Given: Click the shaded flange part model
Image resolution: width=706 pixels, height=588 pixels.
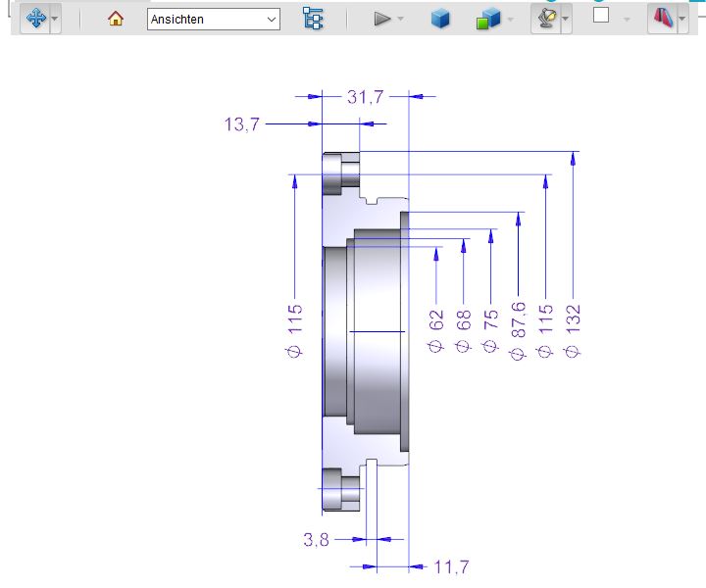Looking at the screenshot, I should pos(366,332).
